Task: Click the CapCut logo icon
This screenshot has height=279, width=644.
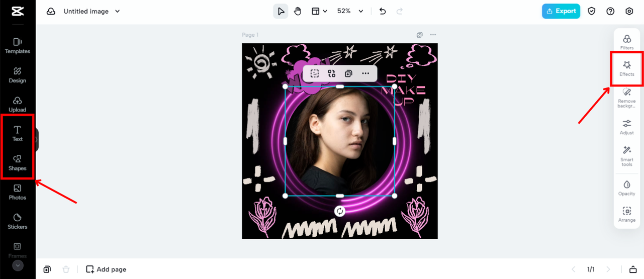Action: click(x=17, y=11)
